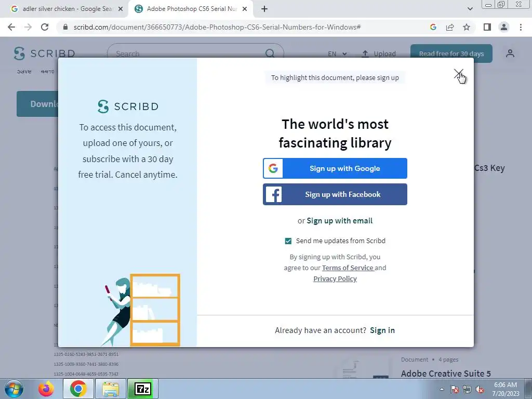The width and height of the screenshot is (532, 399).
Task: Click Read free for 30 days
Action: coord(451,54)
